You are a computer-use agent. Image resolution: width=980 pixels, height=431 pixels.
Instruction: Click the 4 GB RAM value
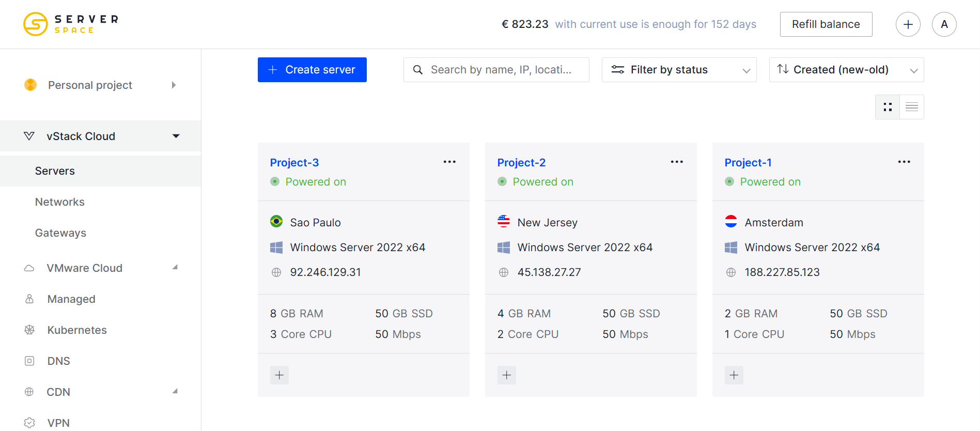(524, 314)
